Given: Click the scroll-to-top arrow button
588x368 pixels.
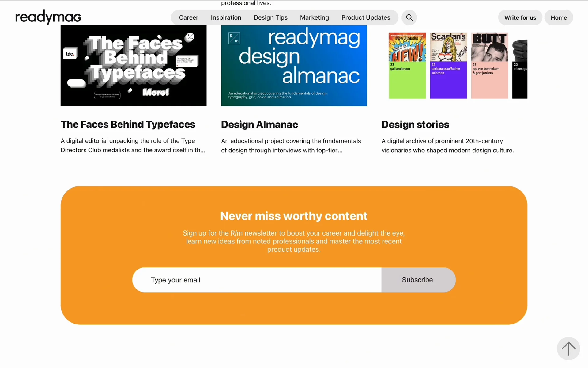Looking at the screenshot, I should click(568, 349).
